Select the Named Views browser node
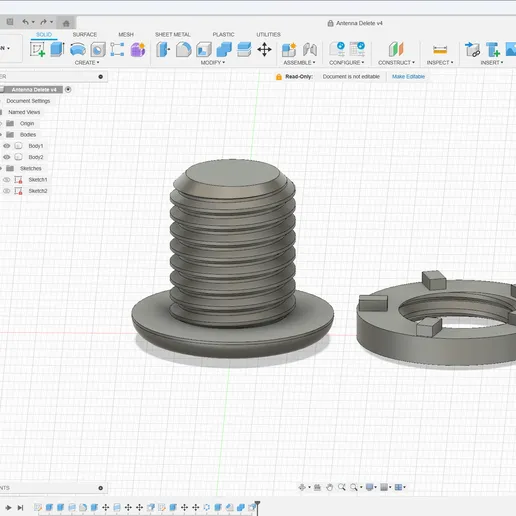The width and height of the screenshot is (516, 516). coord(24,112)
